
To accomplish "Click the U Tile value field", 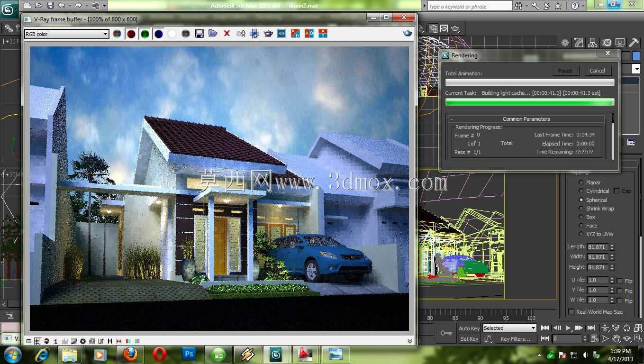I will point(598,280).
